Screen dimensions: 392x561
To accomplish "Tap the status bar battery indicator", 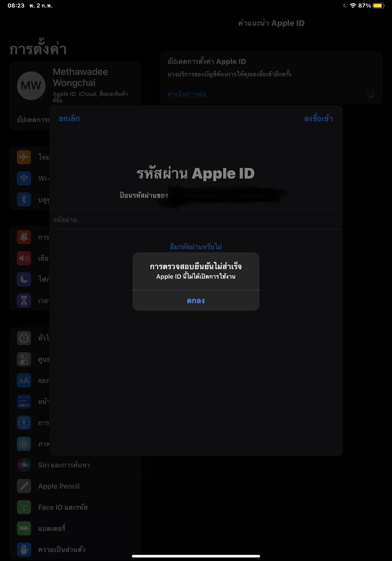I will pyautogui.click(x=379, y=5).
